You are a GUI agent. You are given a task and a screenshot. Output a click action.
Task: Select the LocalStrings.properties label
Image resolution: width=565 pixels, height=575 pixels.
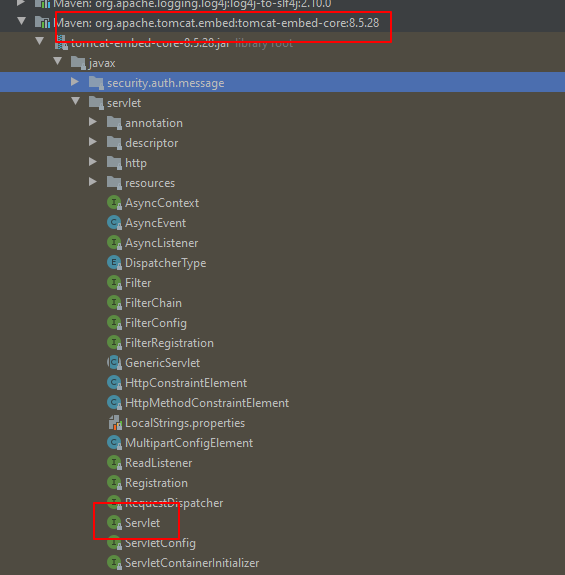tap(185, 423)
